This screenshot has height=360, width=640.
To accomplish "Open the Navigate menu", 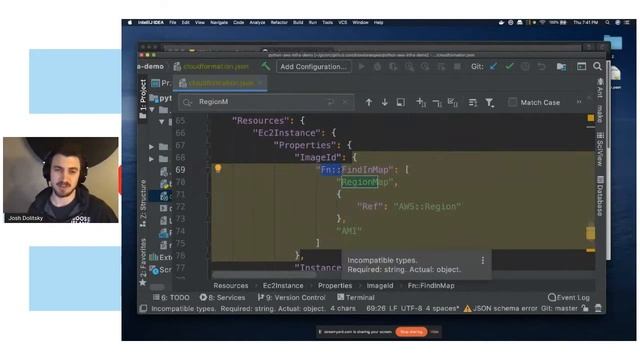I will pyautogui.click(x=219, y=22).
